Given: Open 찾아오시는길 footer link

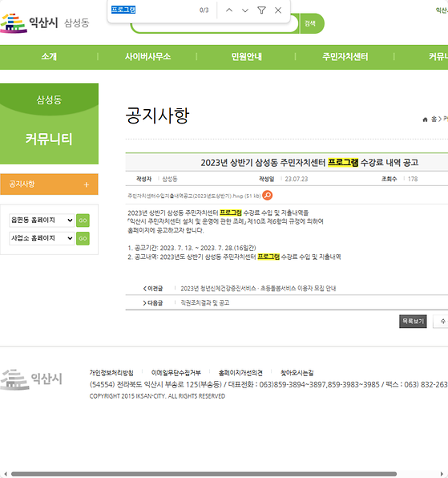Looking at the screenshot, I should tap(297, 372).
